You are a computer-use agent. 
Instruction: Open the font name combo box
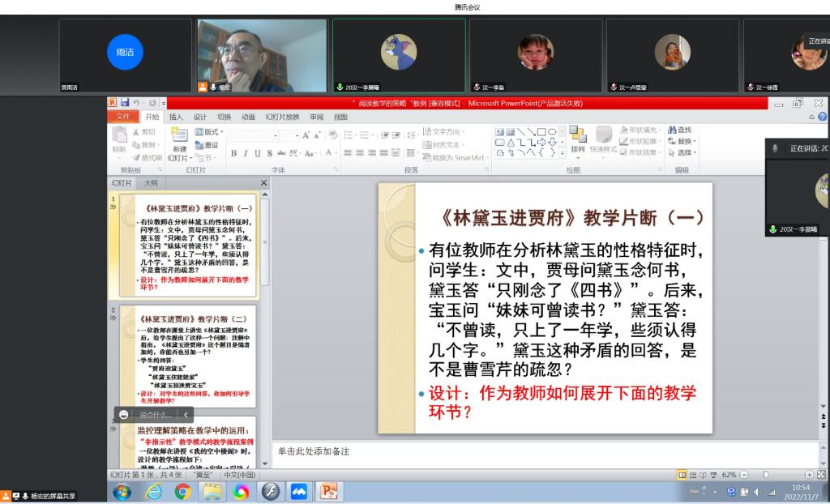(x=254, y=135)
